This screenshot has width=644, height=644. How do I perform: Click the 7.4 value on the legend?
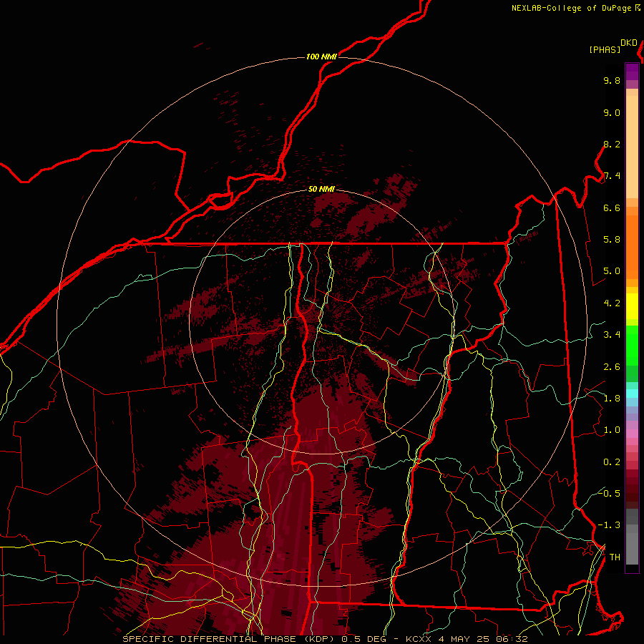click(612, 176)
